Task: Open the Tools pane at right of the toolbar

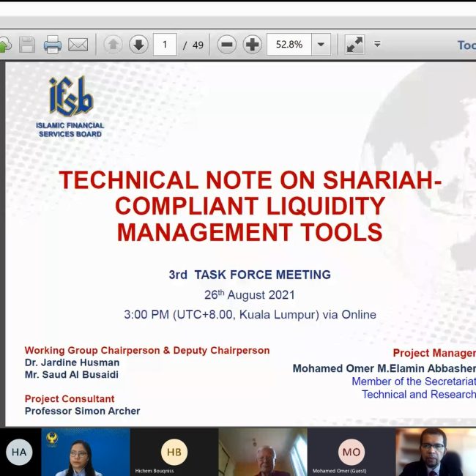Action: pyautogui.click(x=466, y=45)
